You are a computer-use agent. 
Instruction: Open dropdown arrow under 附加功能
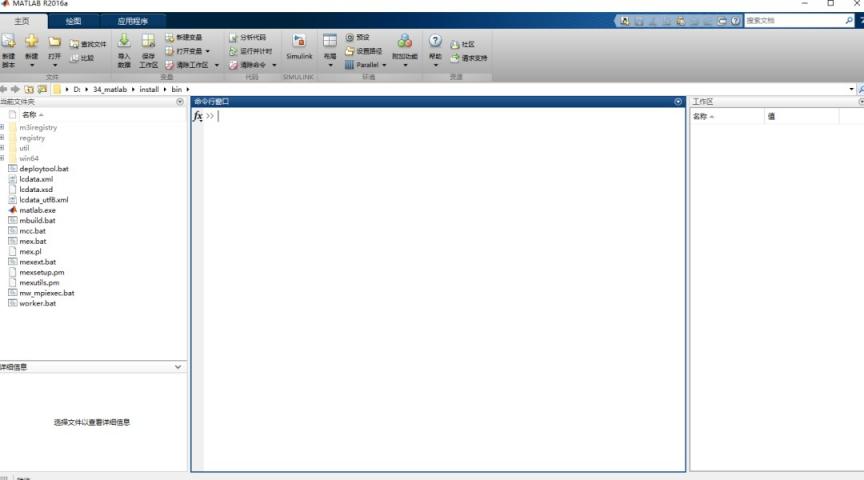[405, 66]
